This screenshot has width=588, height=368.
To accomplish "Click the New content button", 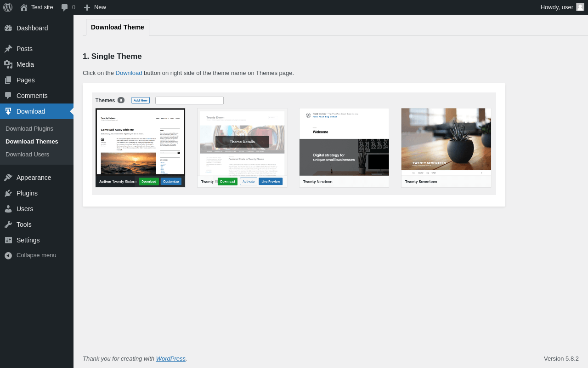I will point(95,7).
